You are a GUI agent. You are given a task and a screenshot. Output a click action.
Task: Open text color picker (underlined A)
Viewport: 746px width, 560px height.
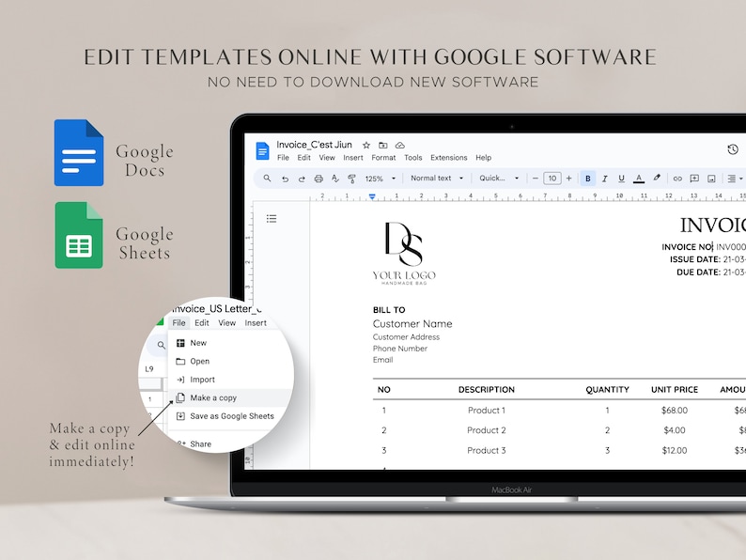pos(639,179)
